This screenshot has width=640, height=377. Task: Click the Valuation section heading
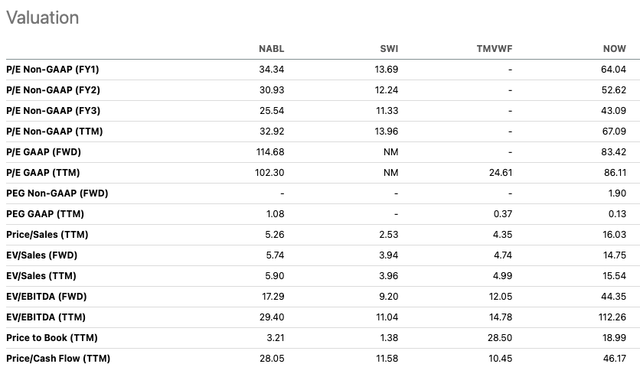(42, 18)
